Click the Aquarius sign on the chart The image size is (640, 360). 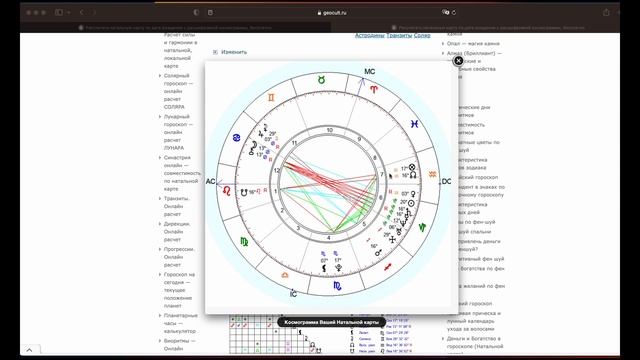432,174
